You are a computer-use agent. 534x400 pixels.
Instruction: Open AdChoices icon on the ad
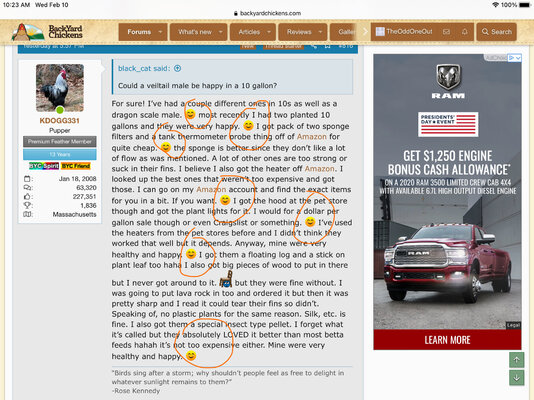pyautogui.click(x=514, y=58)
